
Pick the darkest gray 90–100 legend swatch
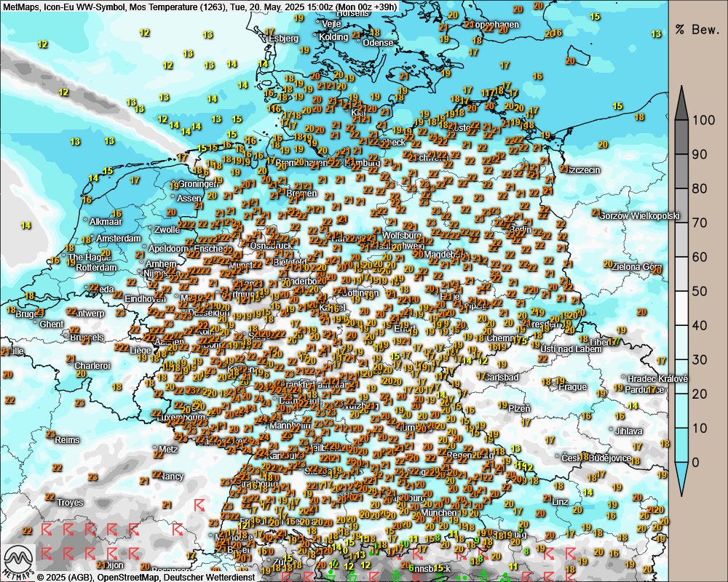(681, 137)
